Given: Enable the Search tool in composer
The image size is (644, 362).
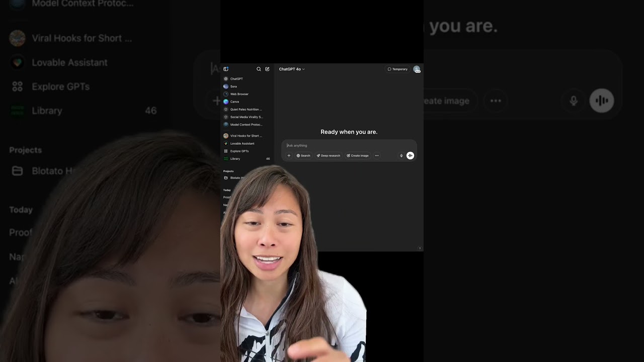Looking at the screenshot, I should 303,155.
